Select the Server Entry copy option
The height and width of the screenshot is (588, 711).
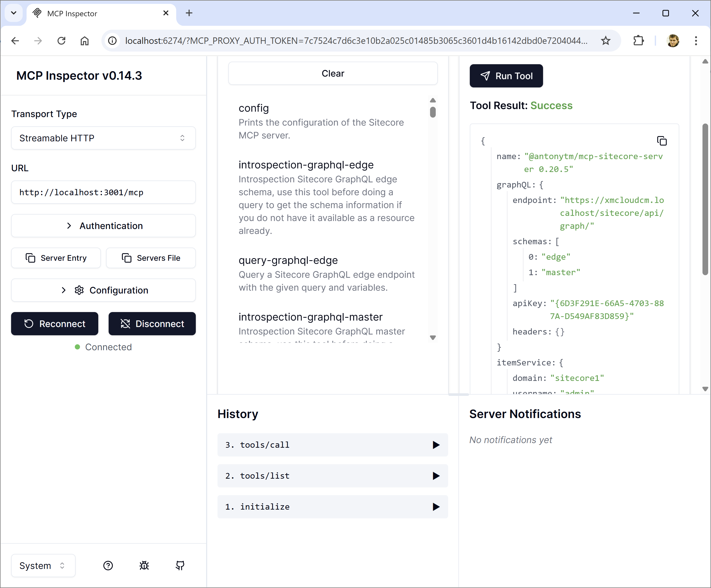click(56, 258)
